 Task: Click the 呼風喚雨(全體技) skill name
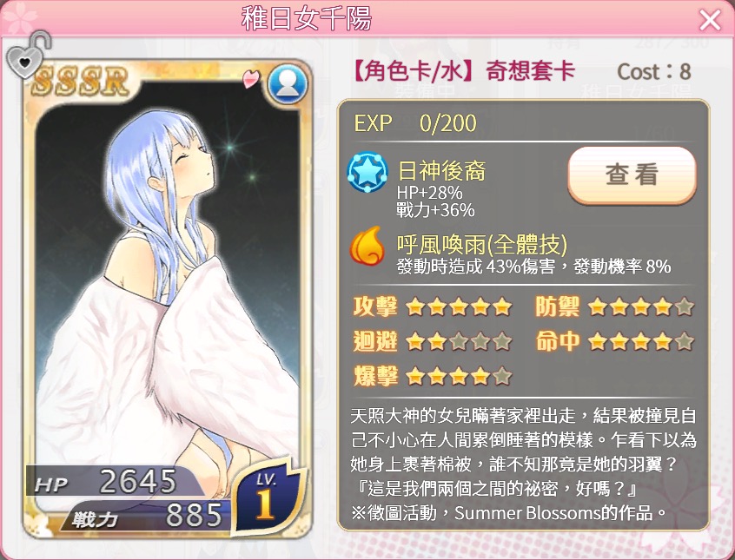pyautogui.click(x=482, y=244)
